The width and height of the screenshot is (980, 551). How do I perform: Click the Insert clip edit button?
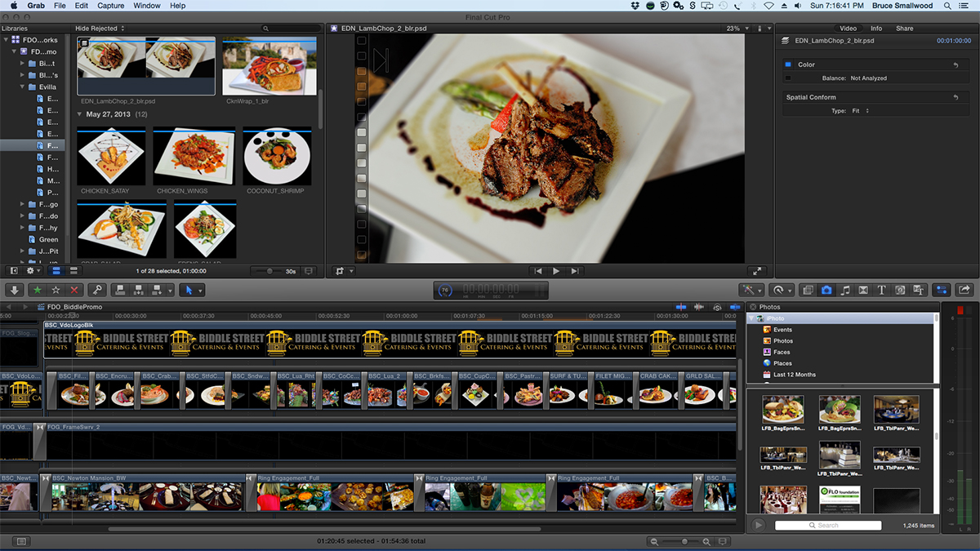point(137,290)
